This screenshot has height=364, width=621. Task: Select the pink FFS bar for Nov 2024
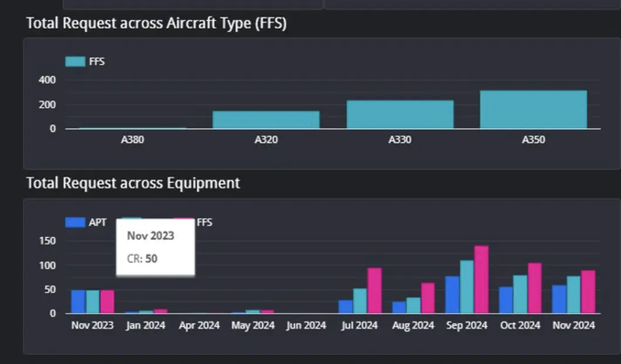pos(588,292)
